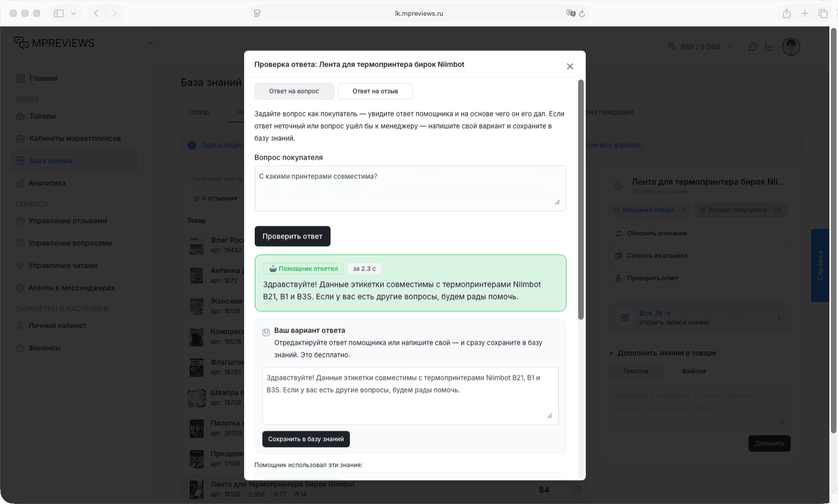This screenshot has width=838, height=504.
Task: Click the арт. 20109 product row text
Action: tap(226, 433)
